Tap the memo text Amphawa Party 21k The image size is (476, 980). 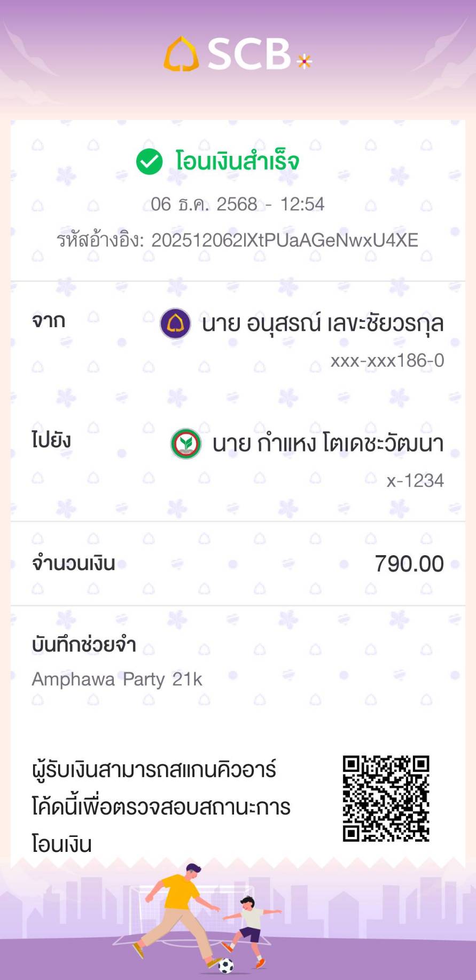click(x=117, y=679)
